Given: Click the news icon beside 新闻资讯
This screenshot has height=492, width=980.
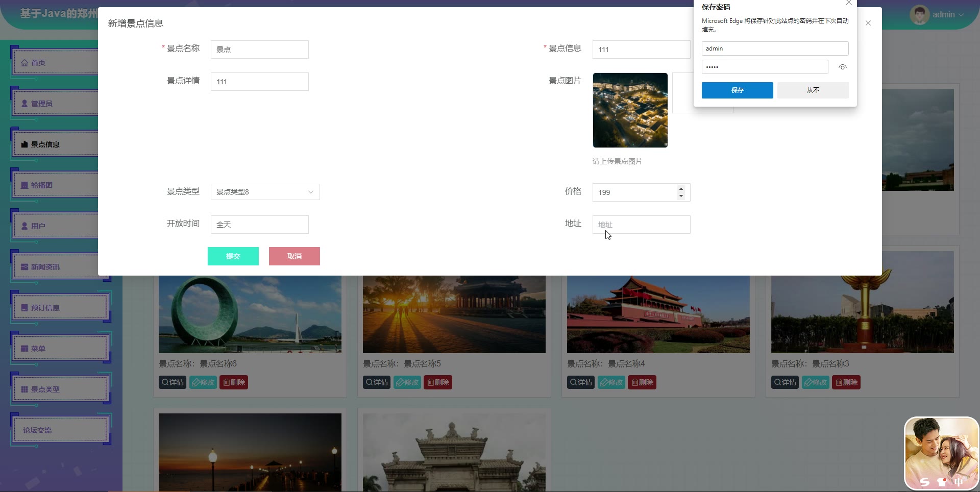Looking at the screenshot, I should pyautogui.click(x=24, y=267).
